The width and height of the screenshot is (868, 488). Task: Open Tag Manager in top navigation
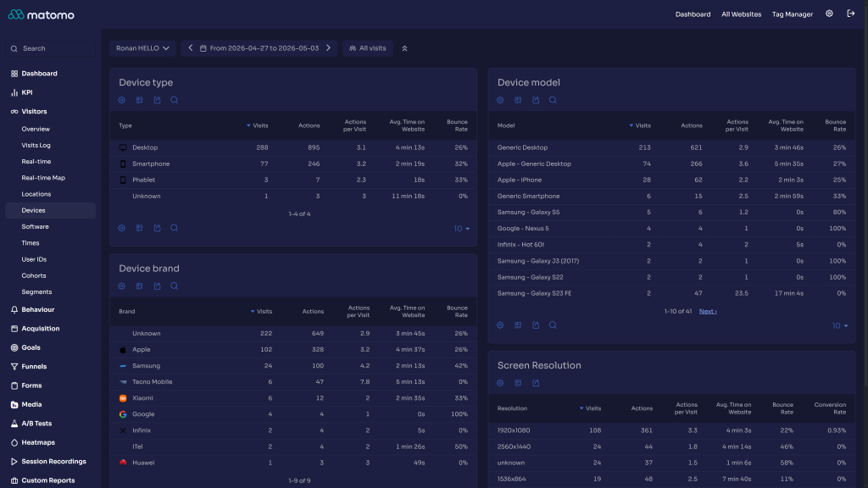click(793, 14)
